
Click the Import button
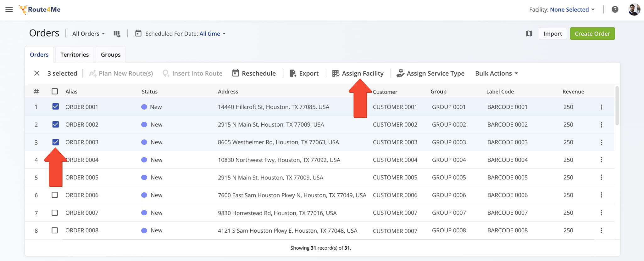click(x=552, y=34)
